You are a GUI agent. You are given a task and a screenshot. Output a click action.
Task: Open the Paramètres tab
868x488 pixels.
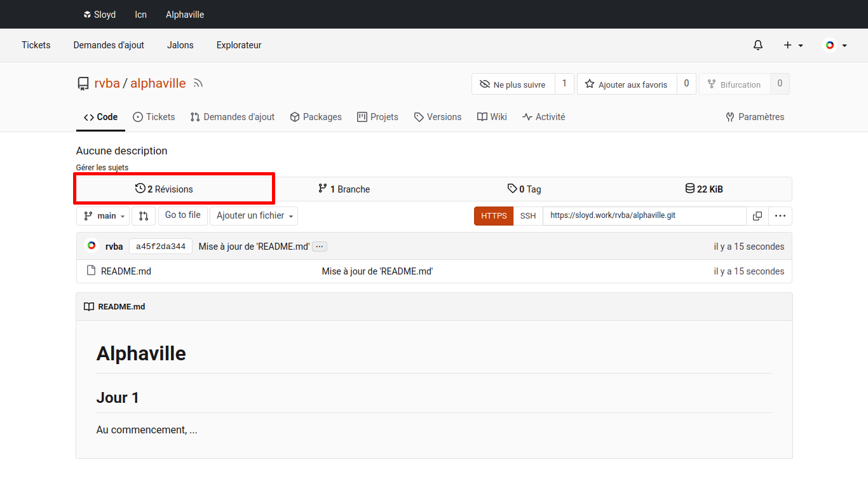pyautogui.click(x=755, y=117)
